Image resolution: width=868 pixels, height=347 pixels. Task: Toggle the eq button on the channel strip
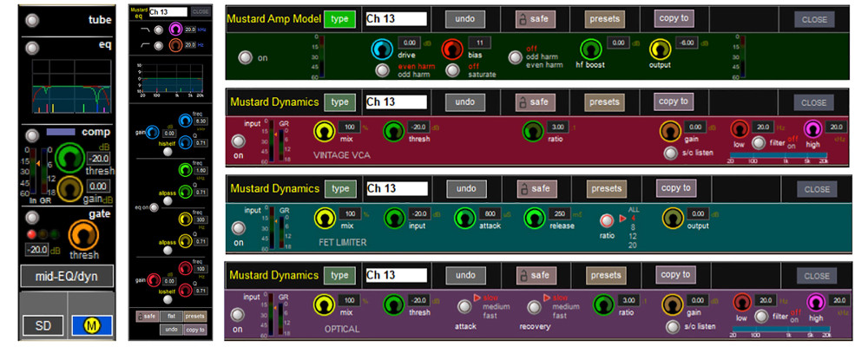coord(33,49)
